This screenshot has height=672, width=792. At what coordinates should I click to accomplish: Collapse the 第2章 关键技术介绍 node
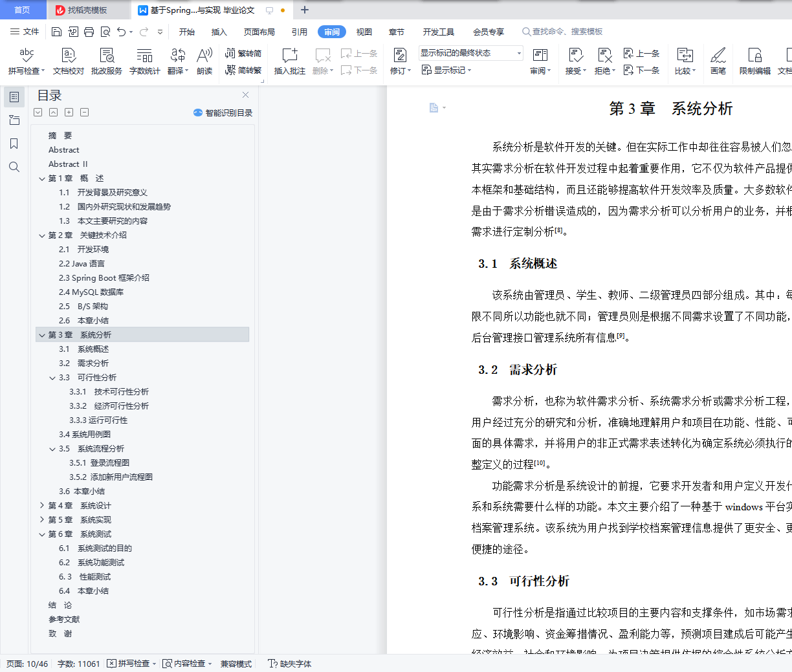(42, 235)
